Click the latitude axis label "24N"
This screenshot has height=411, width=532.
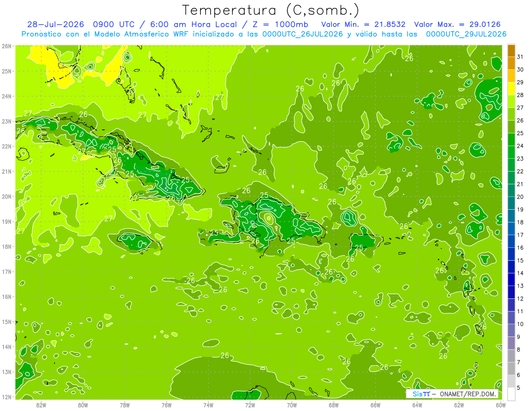[x=7, y=96]
